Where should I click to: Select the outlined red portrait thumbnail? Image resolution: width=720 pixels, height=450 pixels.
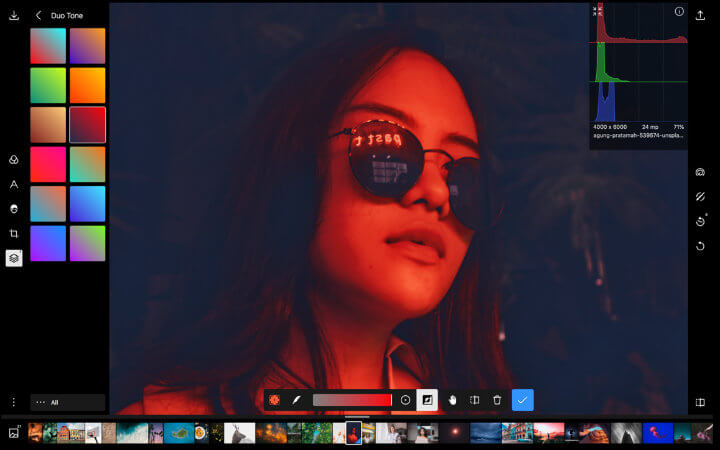pyautogui.click(x=354, y=433)
